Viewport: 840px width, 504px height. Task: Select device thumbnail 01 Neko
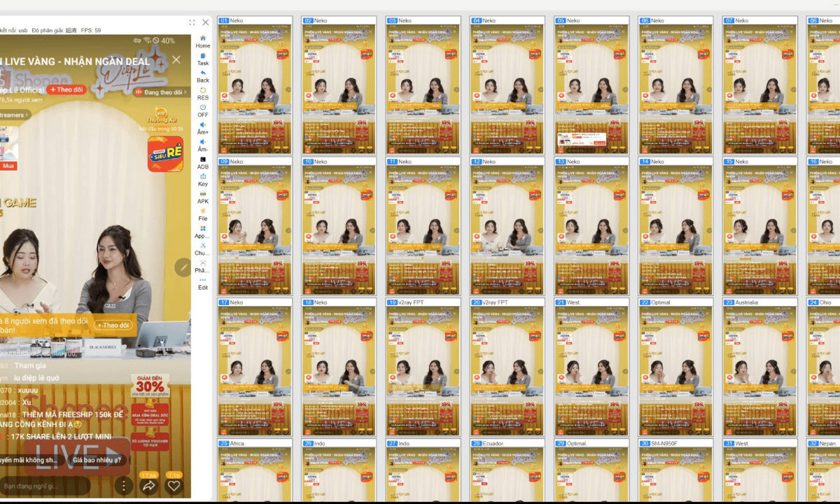click(x=255, y=85)
